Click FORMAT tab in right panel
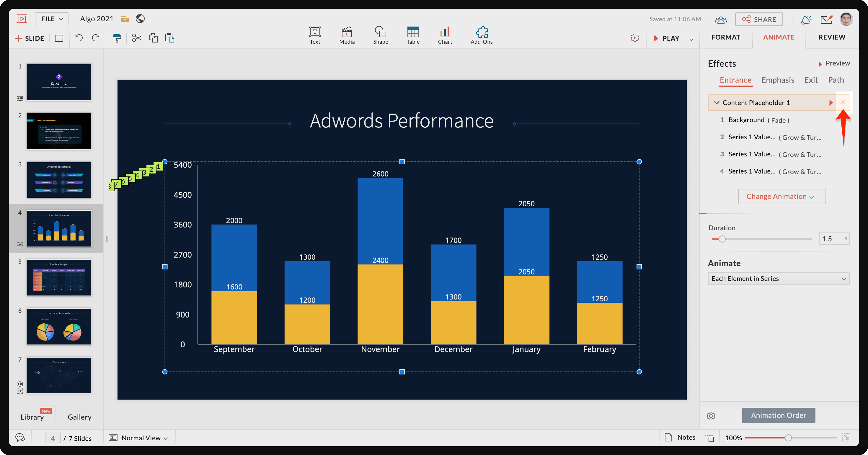Viewport: 868px width, 455px height. click(726, 37)
